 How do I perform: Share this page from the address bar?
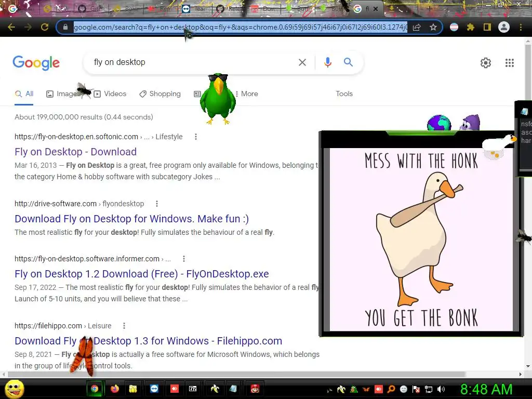417,28
